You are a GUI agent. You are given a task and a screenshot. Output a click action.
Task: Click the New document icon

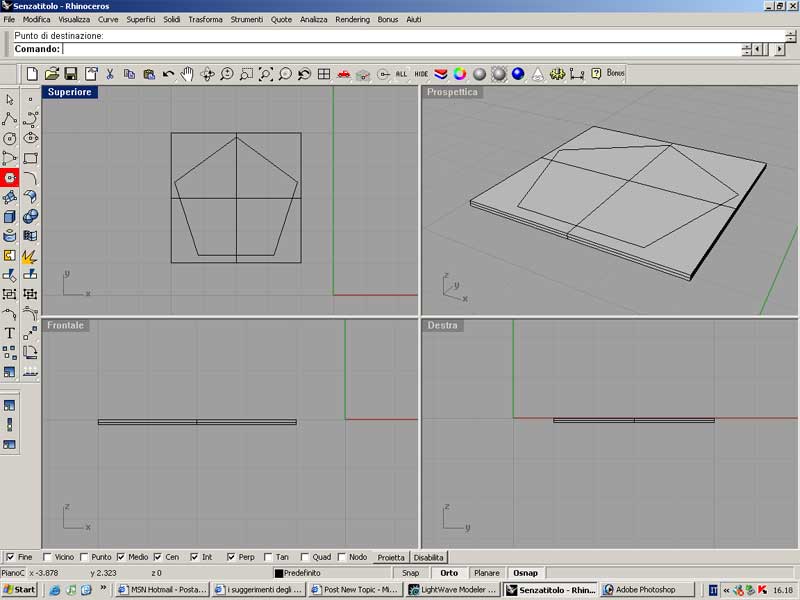tap(32, 74)
